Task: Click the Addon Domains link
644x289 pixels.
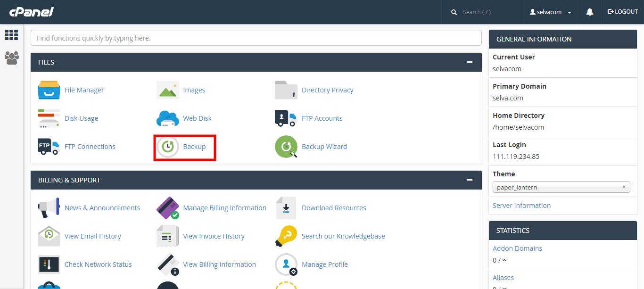Action: pyautogui.click(x=517, y=248)
